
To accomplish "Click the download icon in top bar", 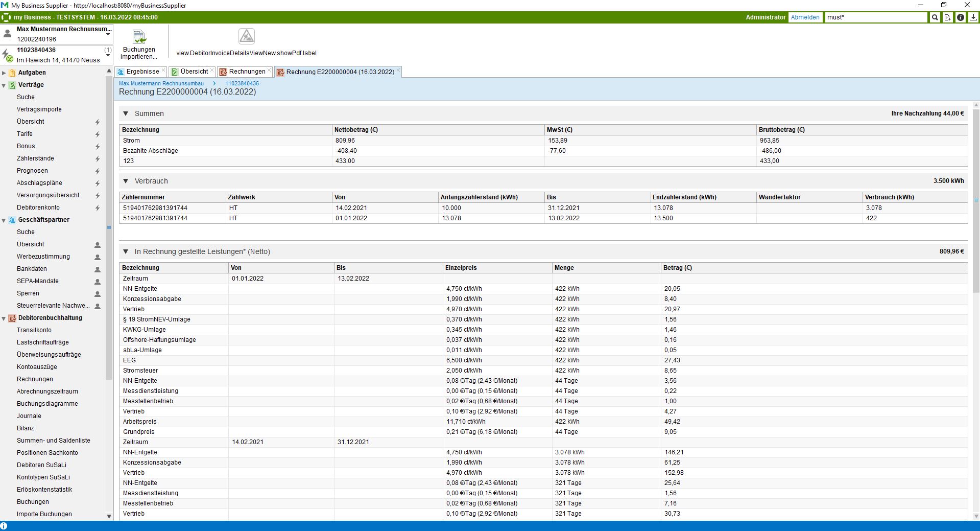I will tap(973, 17).
